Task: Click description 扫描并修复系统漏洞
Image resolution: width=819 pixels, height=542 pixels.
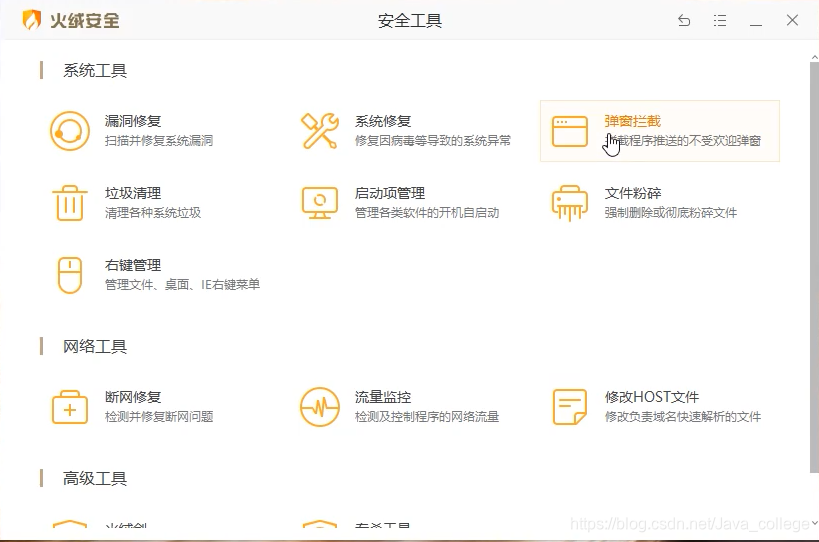Action: click(x=159, y=140)
